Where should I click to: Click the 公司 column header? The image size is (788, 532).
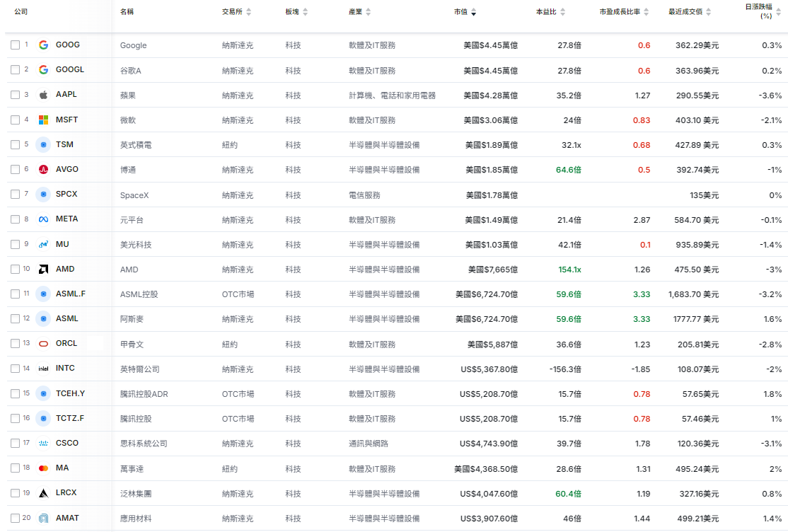pos(21,11)
